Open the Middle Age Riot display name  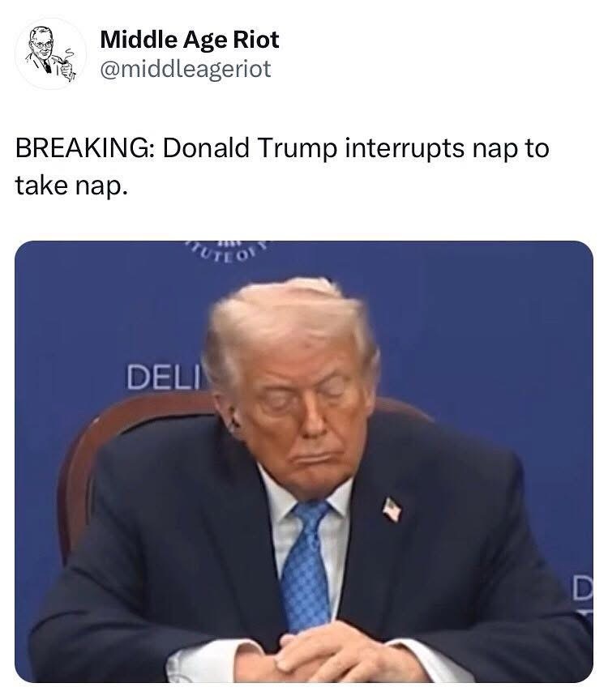[x=190, y=40]
